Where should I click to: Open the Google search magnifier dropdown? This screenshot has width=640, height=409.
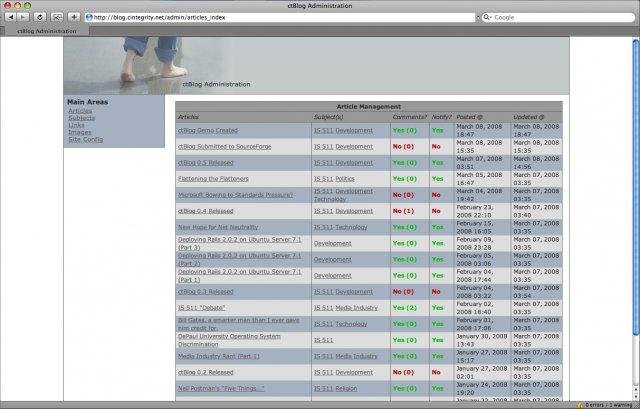click(487, 17)
